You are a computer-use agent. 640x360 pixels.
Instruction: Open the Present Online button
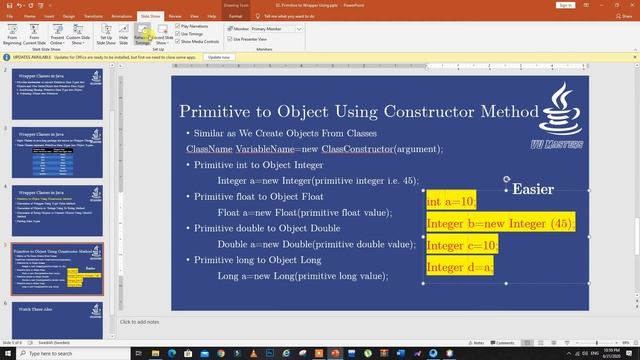tap(57, 34)
